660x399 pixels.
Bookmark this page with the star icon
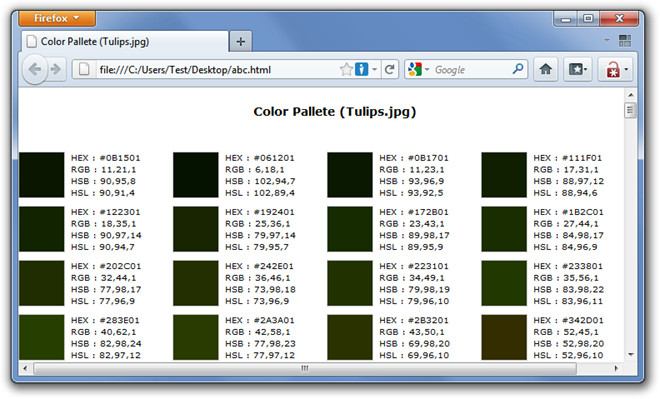(x=346, y=69)
